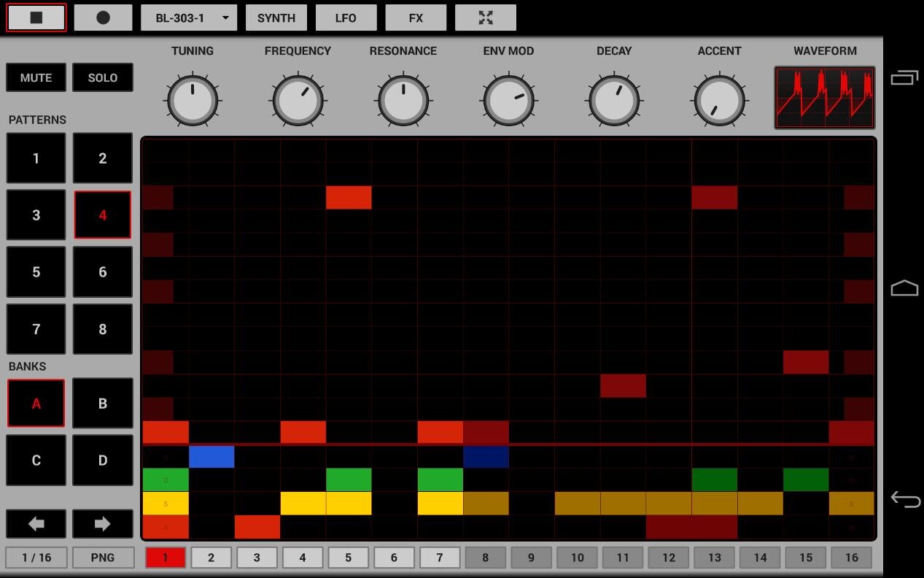Toggle MUTE for this track
Screen dimensions: 924x578
(36, 77)
